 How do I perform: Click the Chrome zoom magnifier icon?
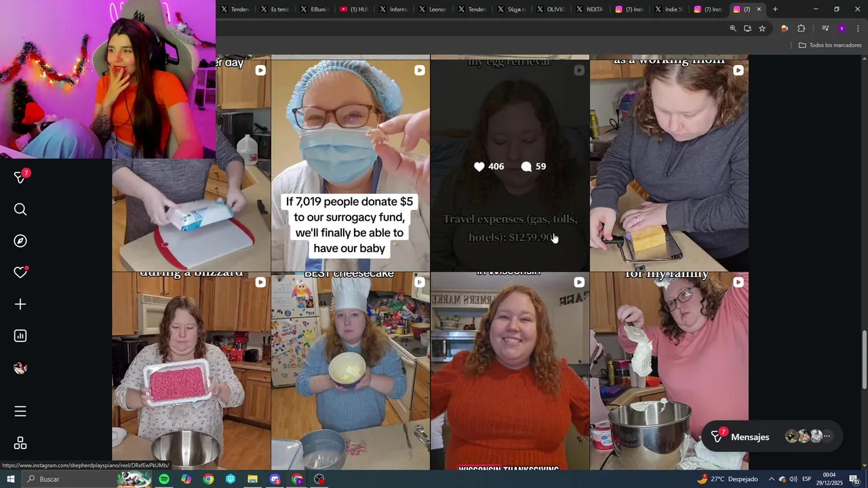pyautogui.click(x=733, y=28)
